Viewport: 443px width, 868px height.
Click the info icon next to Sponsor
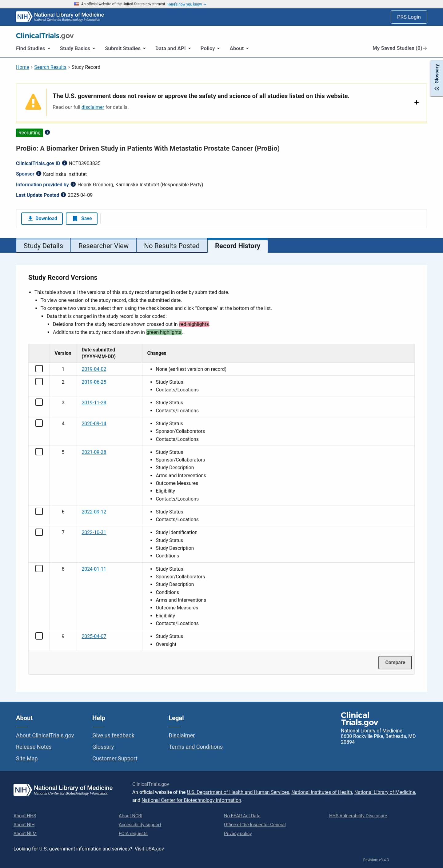coord(39,173)
